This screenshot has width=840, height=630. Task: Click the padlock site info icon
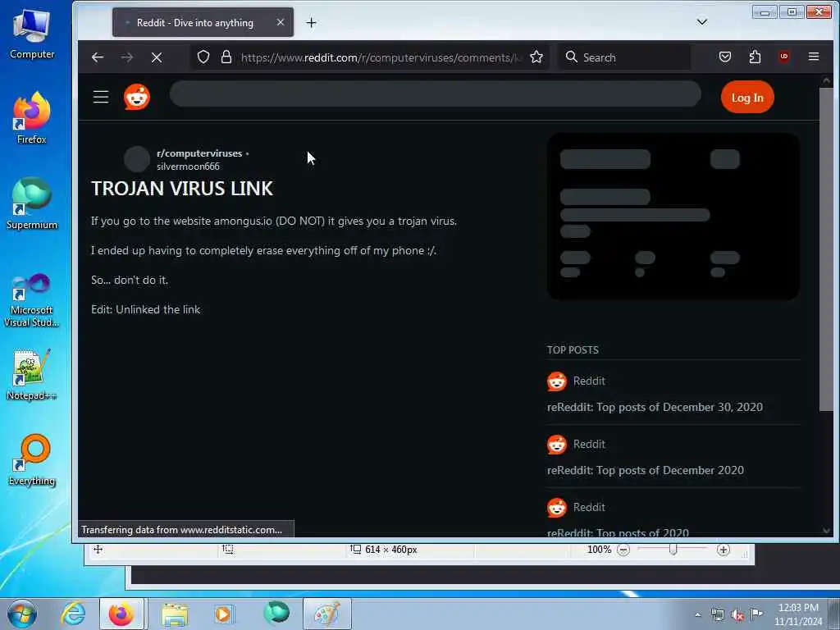point(226,57)
